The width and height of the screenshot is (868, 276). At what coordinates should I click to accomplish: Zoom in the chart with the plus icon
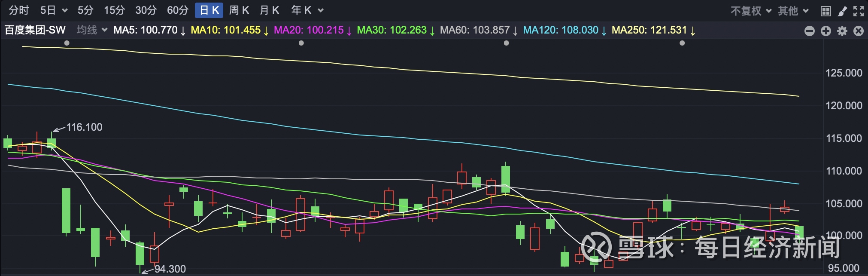click(x=826, y=31)
